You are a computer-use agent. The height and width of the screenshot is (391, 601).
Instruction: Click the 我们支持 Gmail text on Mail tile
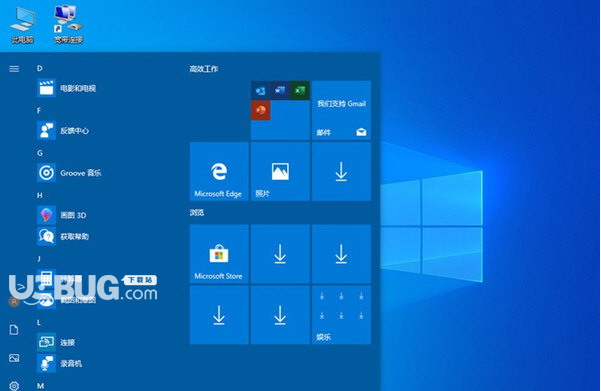[341, 104]
